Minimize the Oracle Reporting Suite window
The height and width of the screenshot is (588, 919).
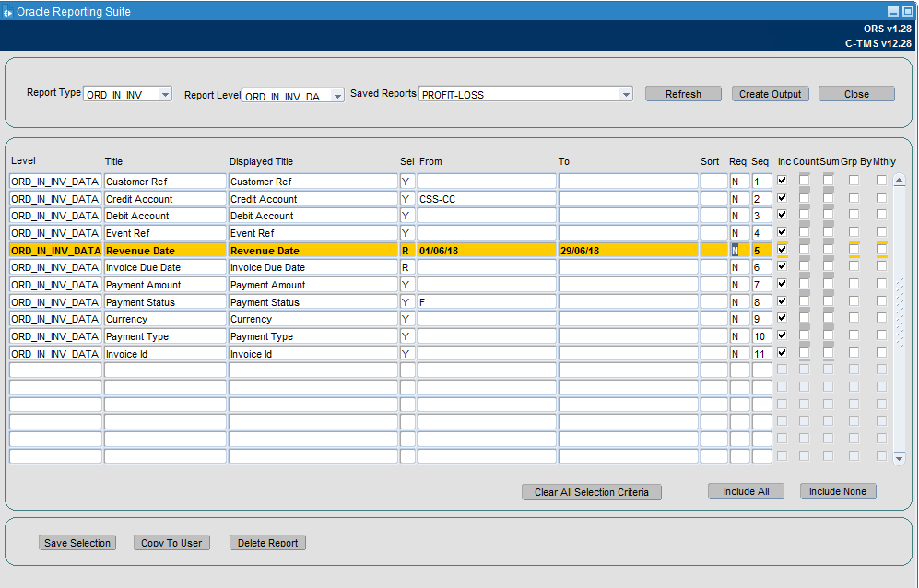pos(893,11)
